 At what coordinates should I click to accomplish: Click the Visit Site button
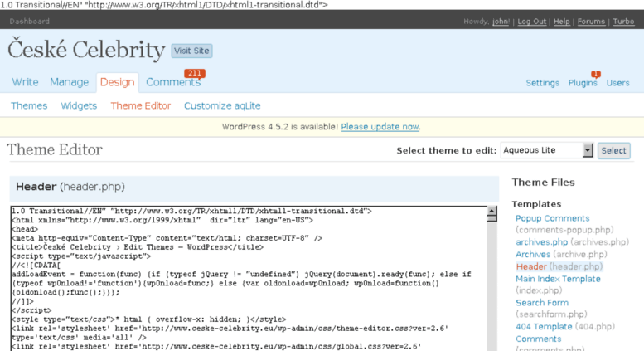click(x=191, y=51)
